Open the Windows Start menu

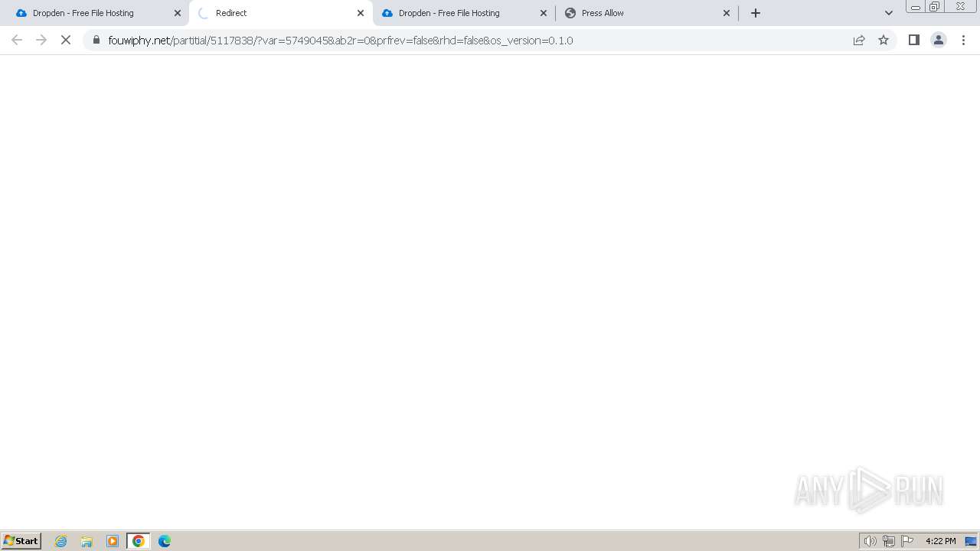pyautogui.click(x=21, y=541)
